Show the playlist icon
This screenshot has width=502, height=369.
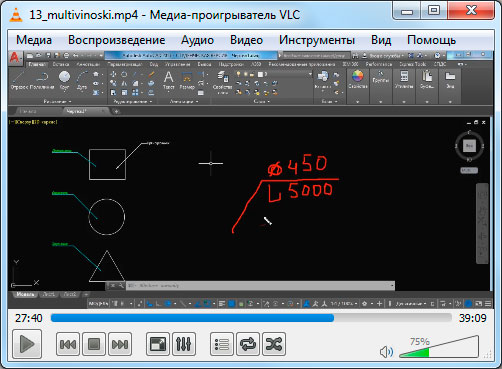[222, 344]
